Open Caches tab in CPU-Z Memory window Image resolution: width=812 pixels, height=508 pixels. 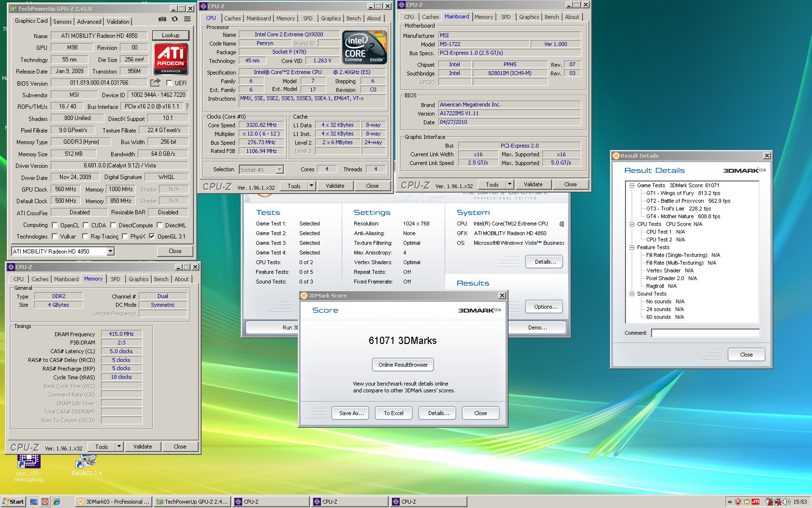pyautogui.click(x=40, y=279)
